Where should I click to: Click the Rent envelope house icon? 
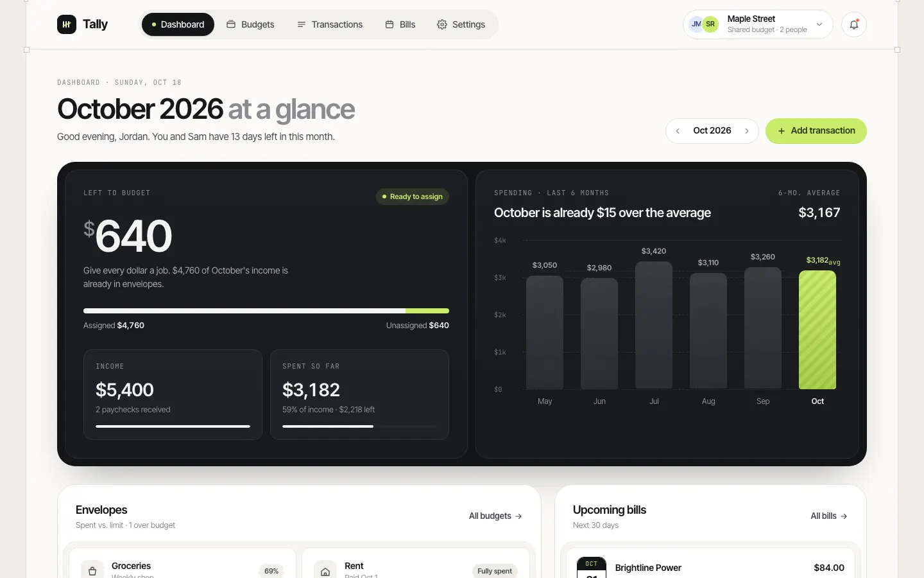pos(325,571)
